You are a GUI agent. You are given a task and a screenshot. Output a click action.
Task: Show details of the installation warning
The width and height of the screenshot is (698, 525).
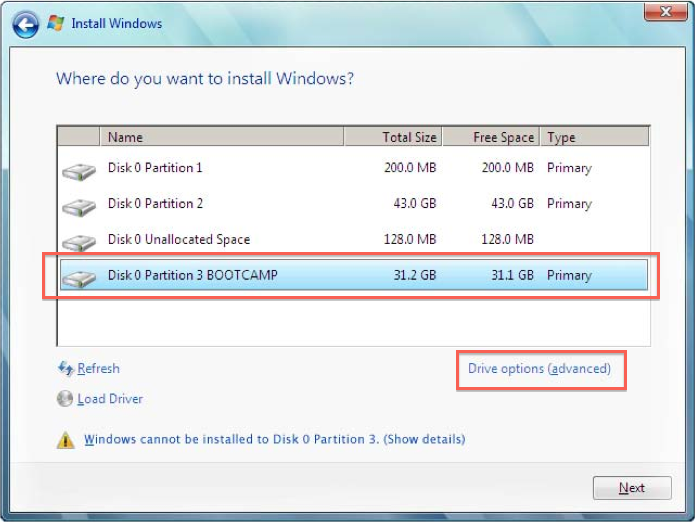click(275, 440)
